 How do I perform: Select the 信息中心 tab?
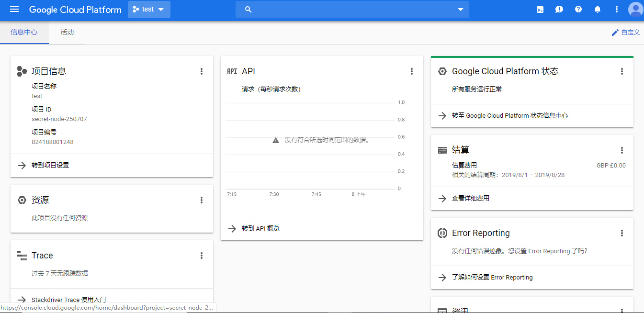coord(24,32)
